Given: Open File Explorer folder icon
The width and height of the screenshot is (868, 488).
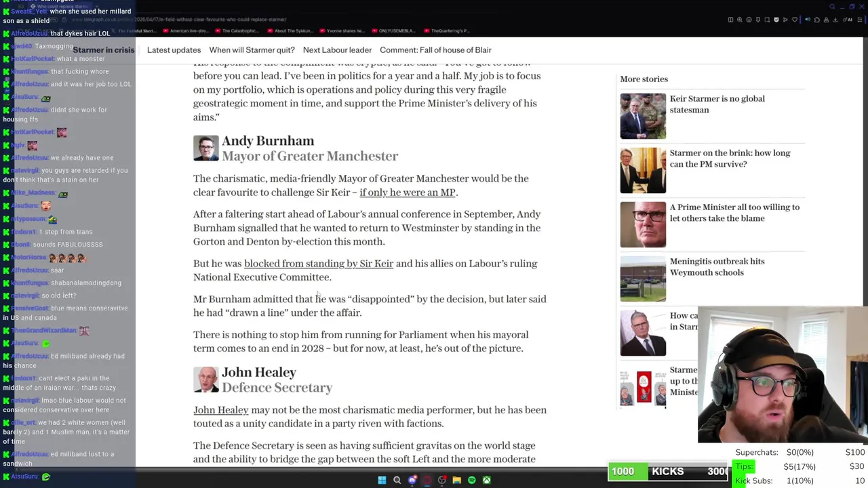Looking at the screenshot, I should click(x=457, y=480).
